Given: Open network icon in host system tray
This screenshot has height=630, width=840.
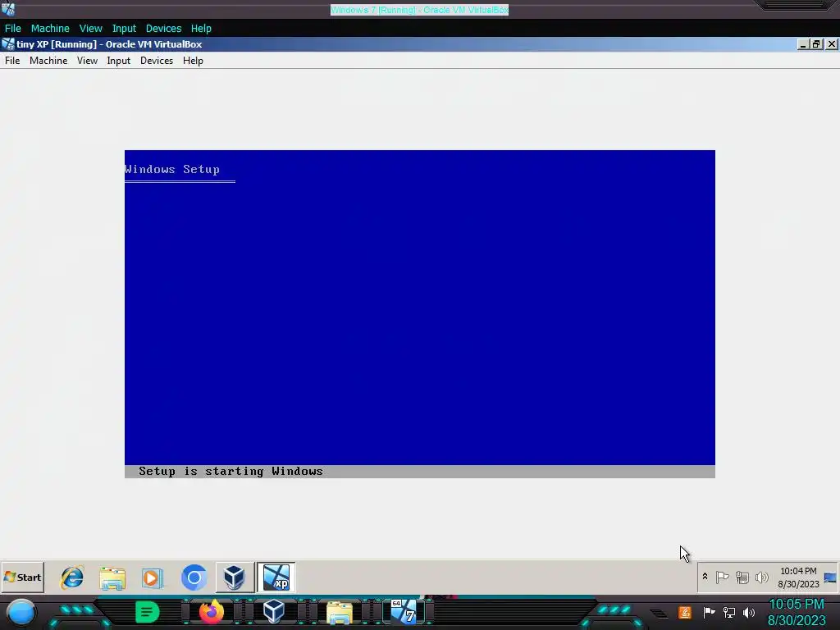Looking at the screenshot, I should [728, 612].
